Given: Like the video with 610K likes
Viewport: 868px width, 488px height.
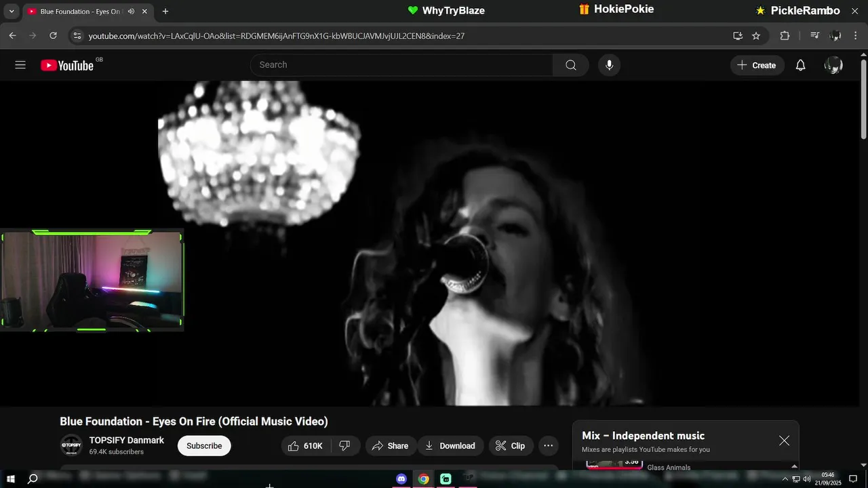Looking at the screenshot, I should coord(305,446).
